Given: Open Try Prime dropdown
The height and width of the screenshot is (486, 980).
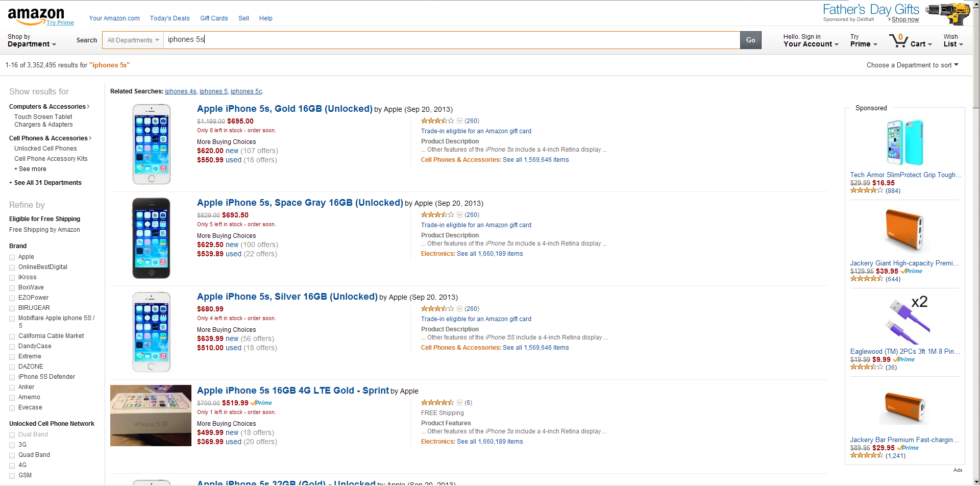Looking at the screenshot, I should coord(864,40).
